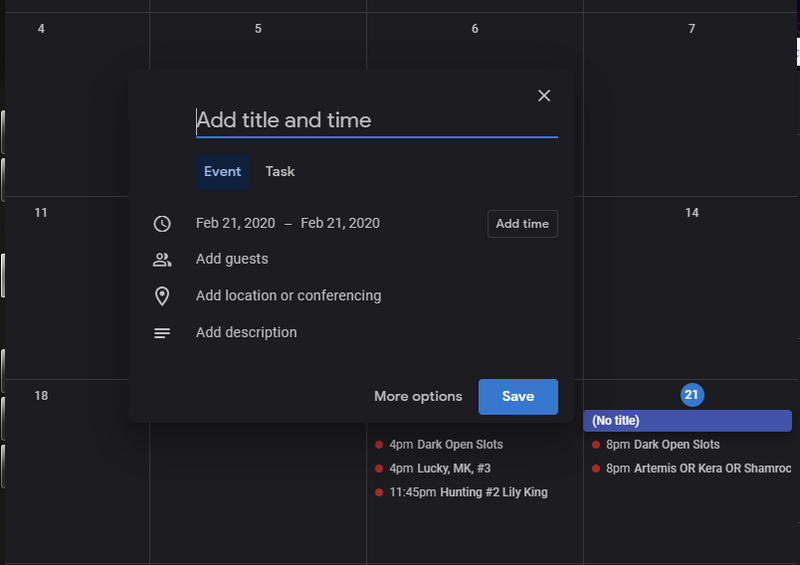Viewport: 800px width, 565px height.
Task: Select the (No title) event chip
Action: click(x=687, y=421)
